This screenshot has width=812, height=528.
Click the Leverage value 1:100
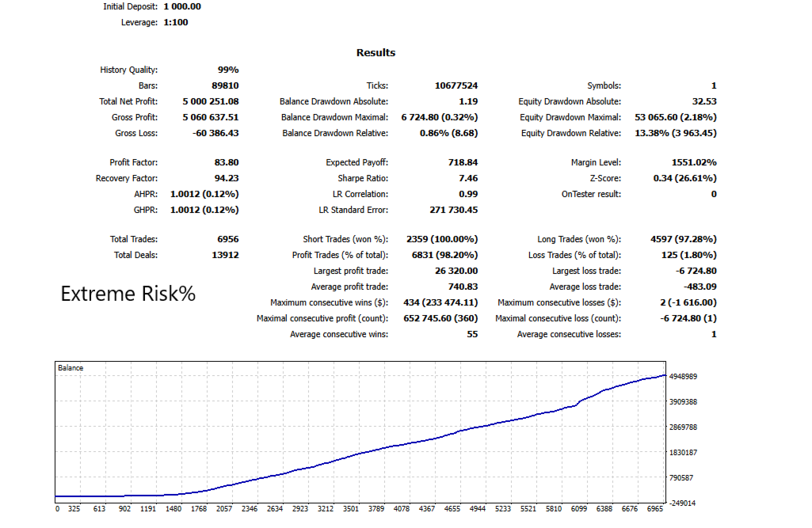coord(176,22)
